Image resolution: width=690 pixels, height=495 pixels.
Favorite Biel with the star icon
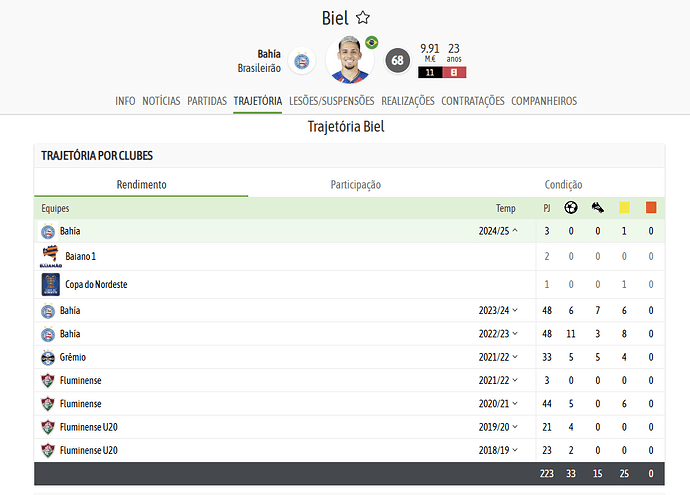pyautogui.click(x=363, y=18)
